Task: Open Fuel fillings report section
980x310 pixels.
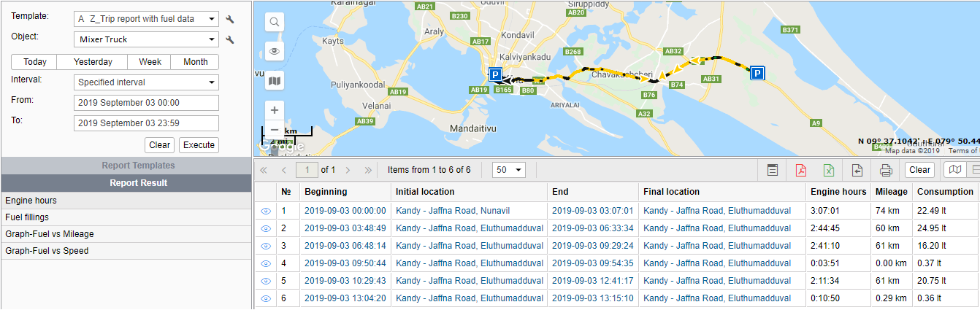Action: point(126,217)
